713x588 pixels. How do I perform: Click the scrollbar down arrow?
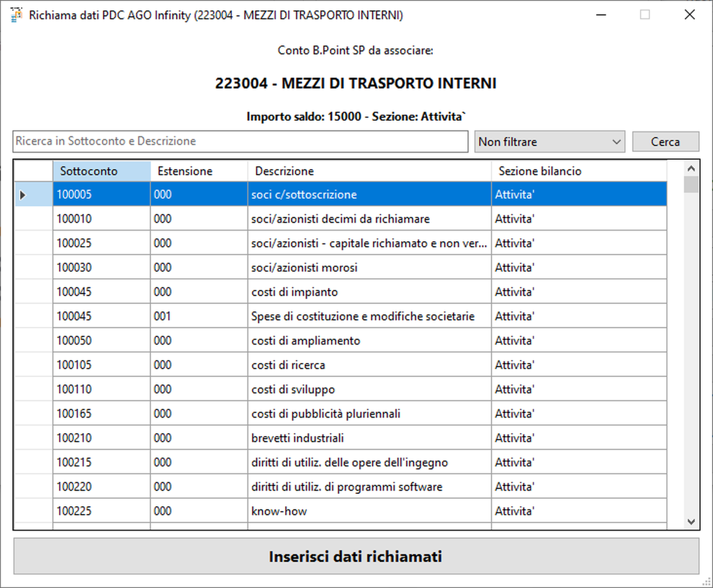(691, 522)
